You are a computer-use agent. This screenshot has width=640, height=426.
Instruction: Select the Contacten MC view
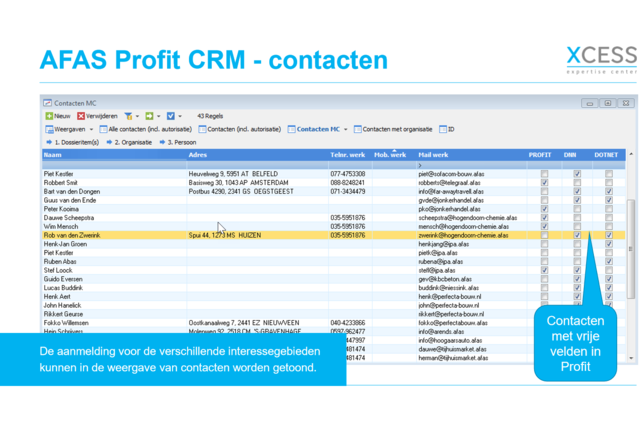(314, 129)
